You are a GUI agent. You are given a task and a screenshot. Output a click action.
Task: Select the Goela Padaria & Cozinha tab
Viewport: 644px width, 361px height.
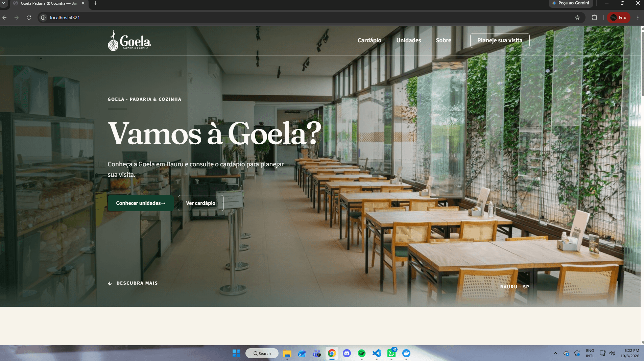(x=48, y=3)
